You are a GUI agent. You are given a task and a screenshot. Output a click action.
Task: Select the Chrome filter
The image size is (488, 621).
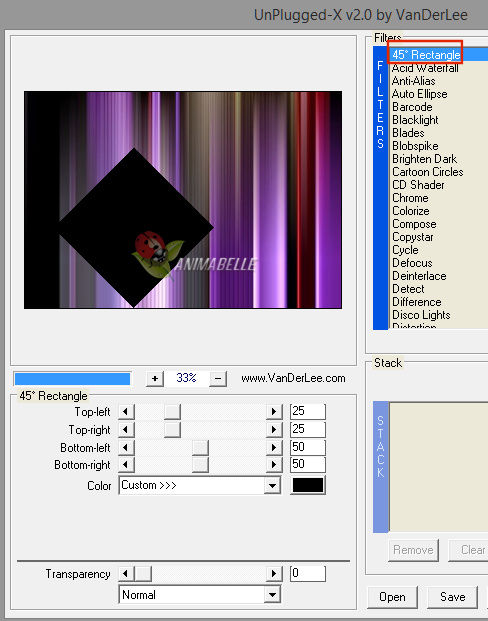tap(410, 198)
